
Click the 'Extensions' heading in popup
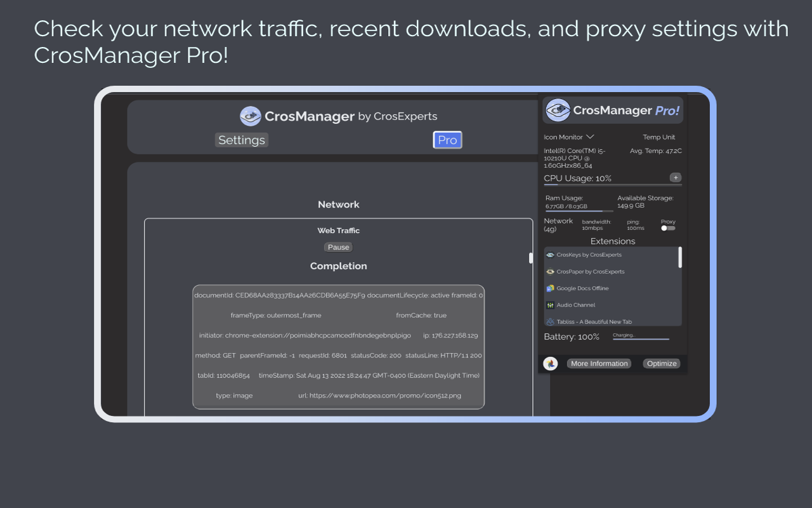(613, 241)
